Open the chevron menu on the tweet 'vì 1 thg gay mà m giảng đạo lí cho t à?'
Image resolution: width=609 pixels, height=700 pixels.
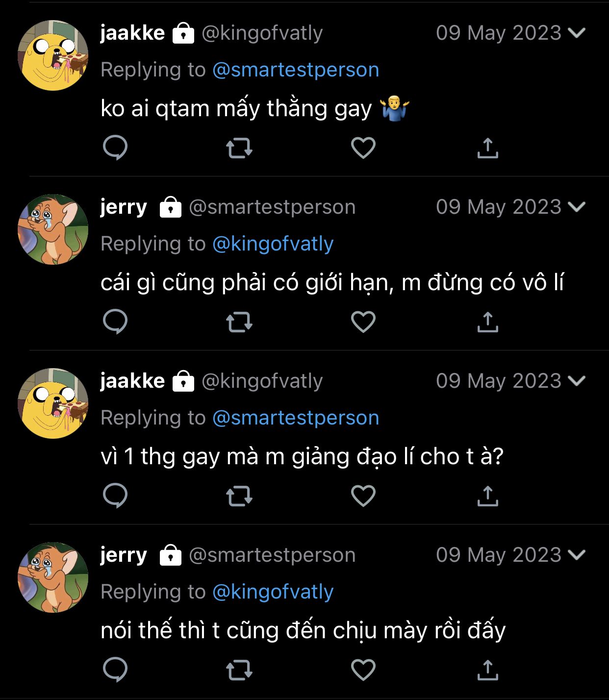(x=577, y=381)
